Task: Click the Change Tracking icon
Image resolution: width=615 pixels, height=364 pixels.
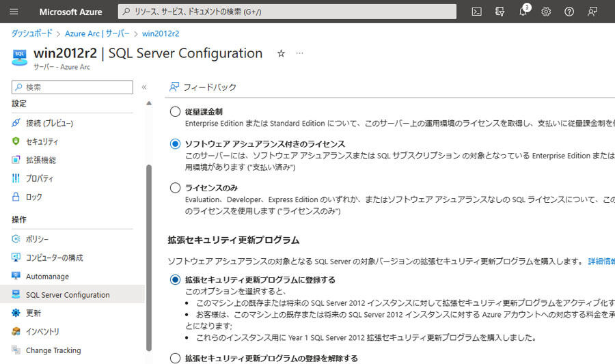Action: 16,350
